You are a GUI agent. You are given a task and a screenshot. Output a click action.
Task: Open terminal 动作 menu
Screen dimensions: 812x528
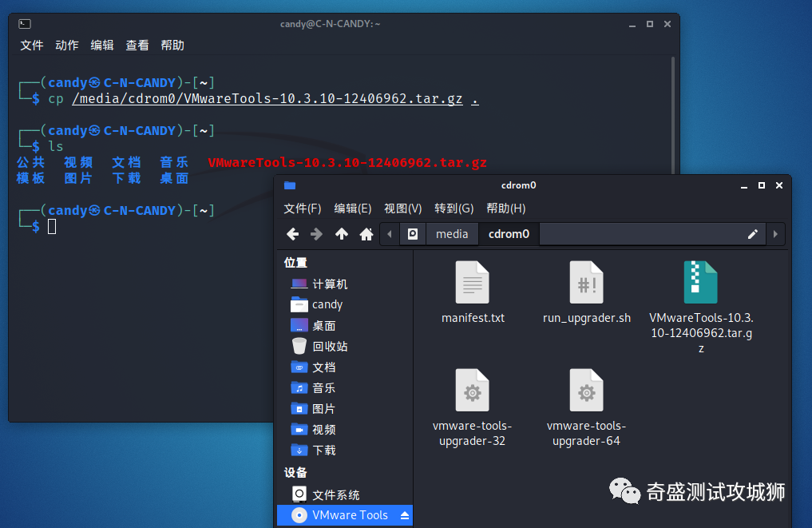point(67,45)
